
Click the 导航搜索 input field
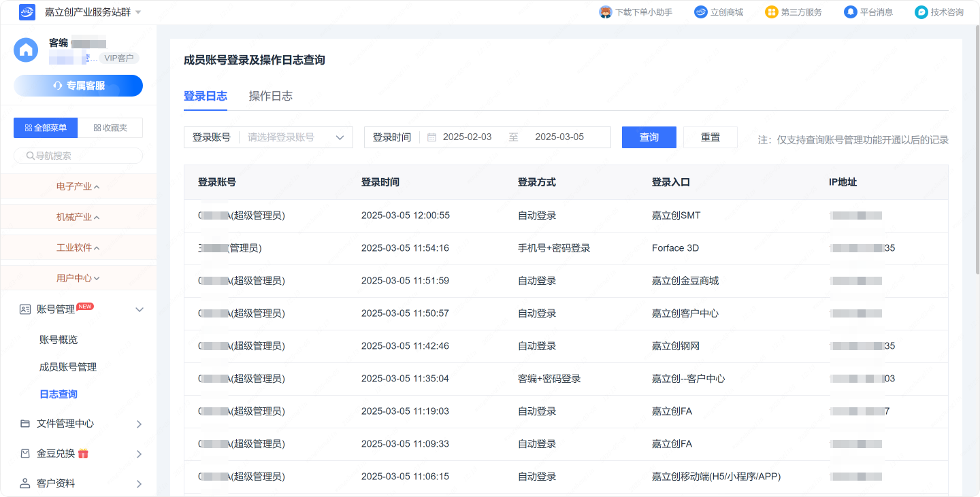(78, 156)
